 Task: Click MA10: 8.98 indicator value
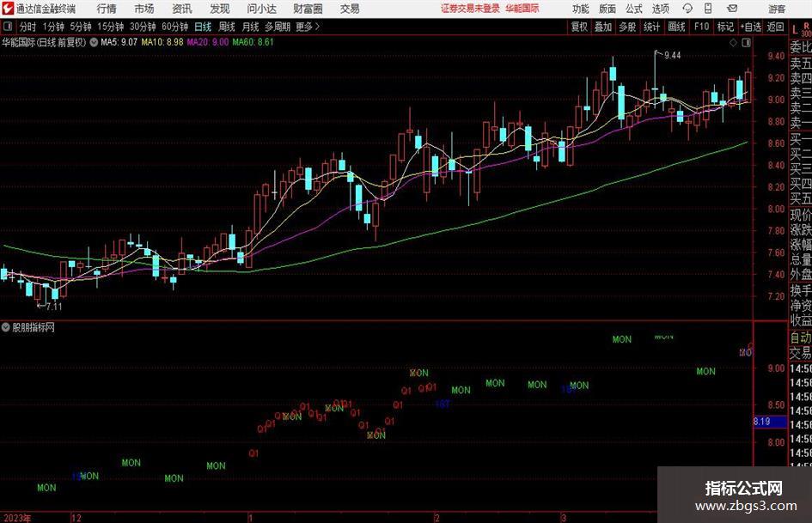click(x=162, y=42)
